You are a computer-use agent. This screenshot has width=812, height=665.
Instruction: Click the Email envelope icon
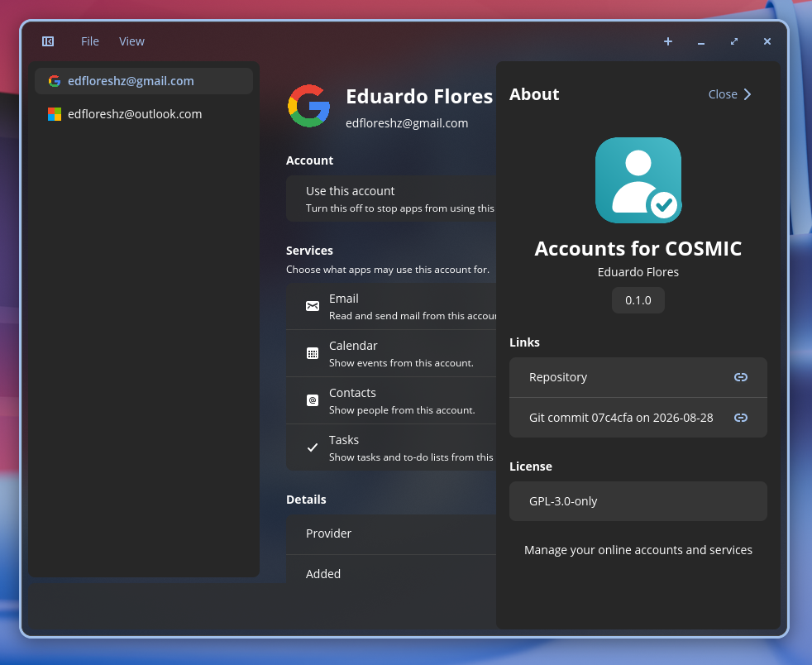pyautogui.click(x=313, y=306)
